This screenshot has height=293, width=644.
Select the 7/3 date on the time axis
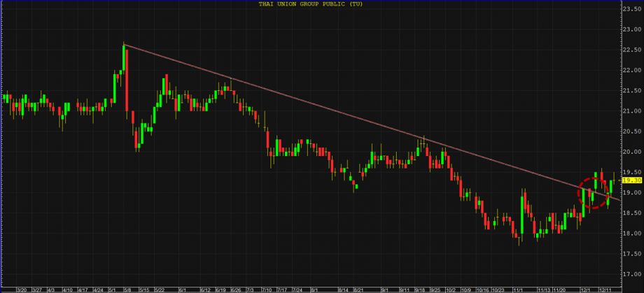pyautogui.click(x=250, y=289)
